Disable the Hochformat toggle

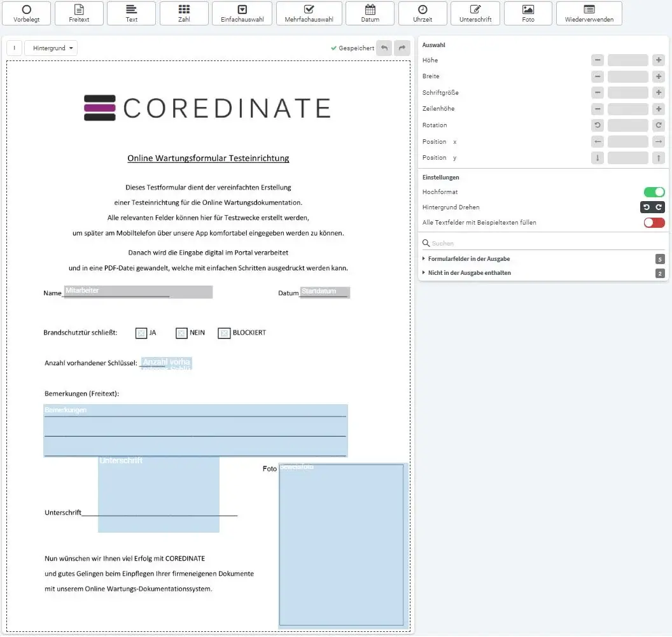click(654, 192)
